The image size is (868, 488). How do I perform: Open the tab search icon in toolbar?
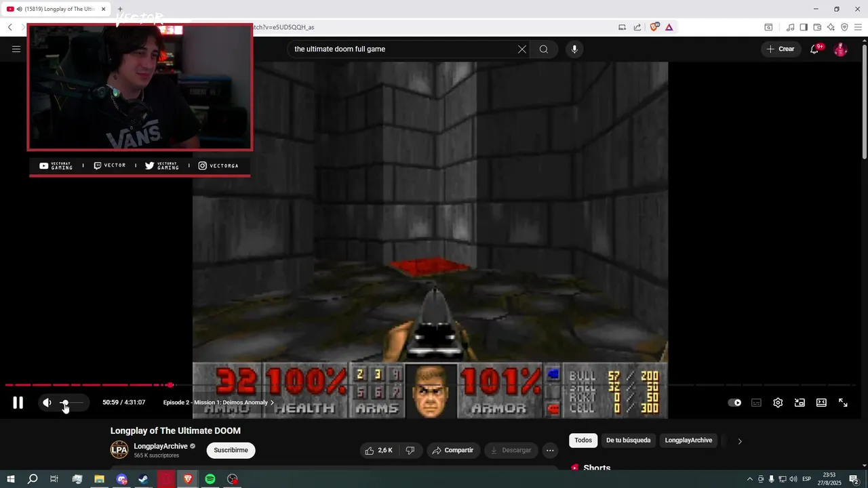tap(768, 27)
